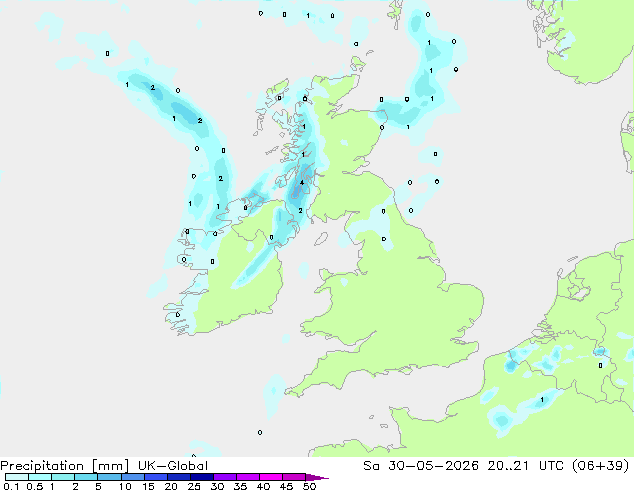The width and height of the screenshot is (634, 490).
Task: Select the navy legend swatch between 25 and 30
Action: pos(202,477)
